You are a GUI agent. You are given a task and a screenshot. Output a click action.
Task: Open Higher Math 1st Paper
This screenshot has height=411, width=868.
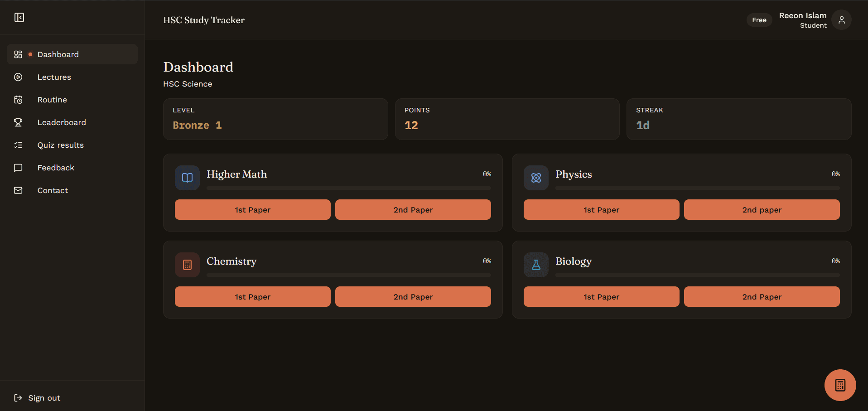253,210
